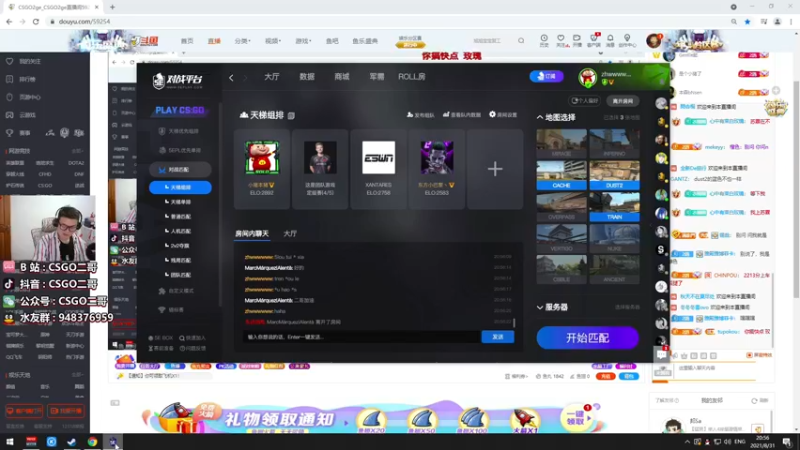Add a teammate with the plus slot
This screenshot has height=450, width=800.
[x=495, y=169]
